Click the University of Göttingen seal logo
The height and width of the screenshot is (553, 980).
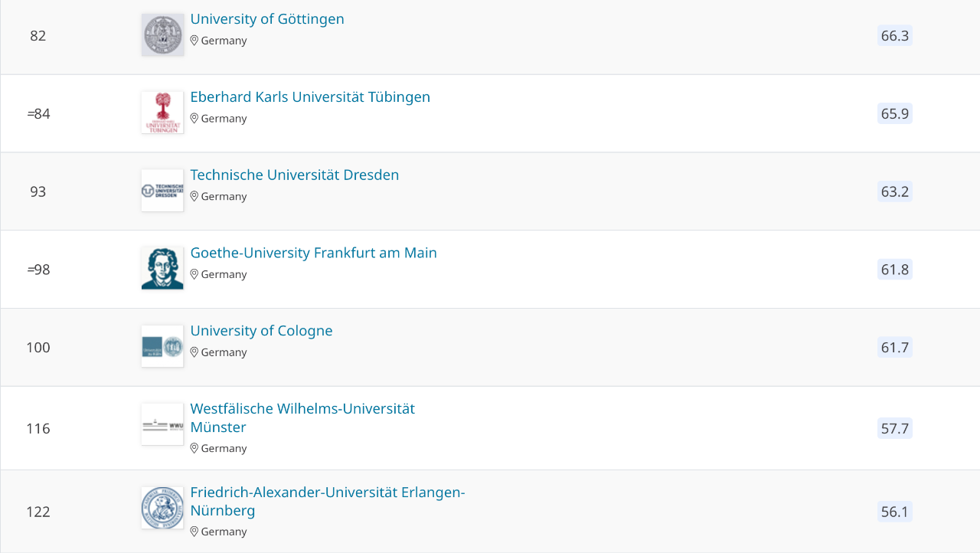pyautogui.click(x=162, y=34)
